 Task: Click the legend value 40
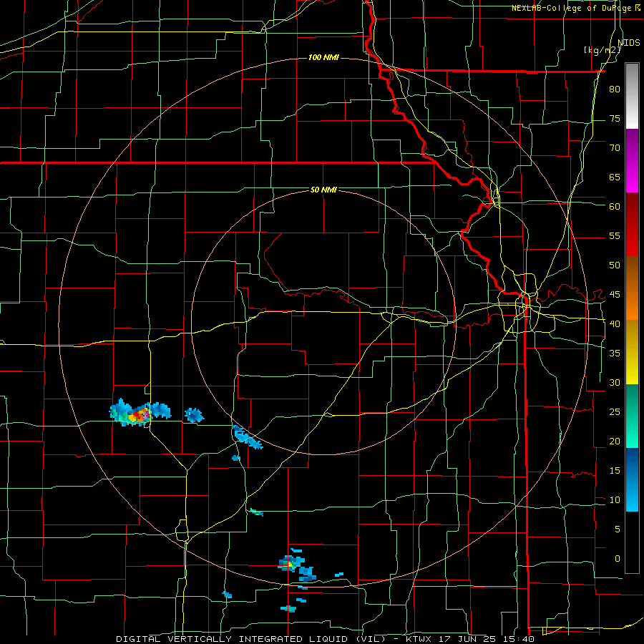615,323
